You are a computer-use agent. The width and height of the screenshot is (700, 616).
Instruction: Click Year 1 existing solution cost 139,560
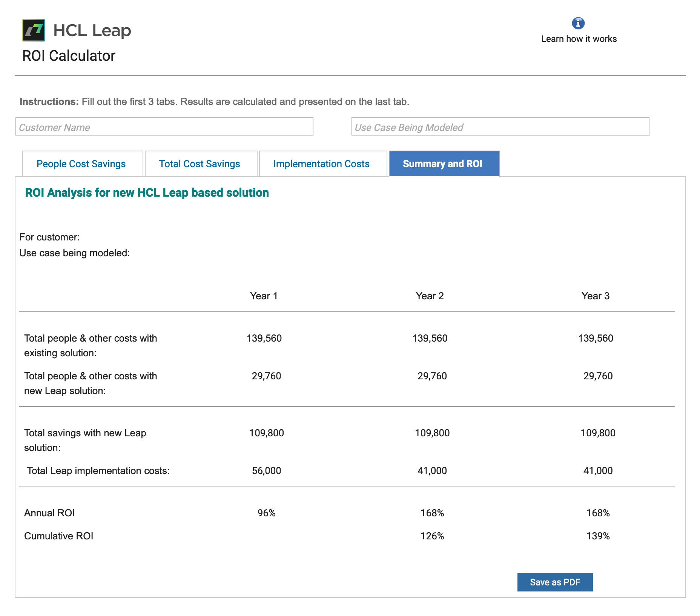click(x=264, y=338)
